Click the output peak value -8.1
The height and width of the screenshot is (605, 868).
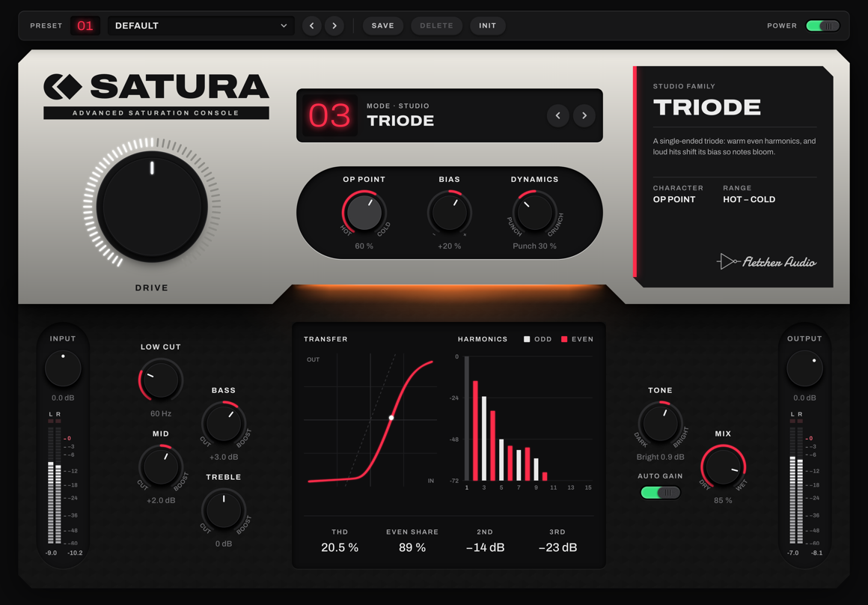[x=816, y=553]
